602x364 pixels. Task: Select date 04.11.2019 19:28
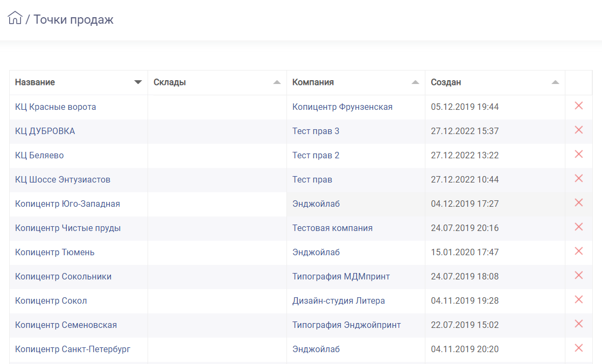pos(465,300)
